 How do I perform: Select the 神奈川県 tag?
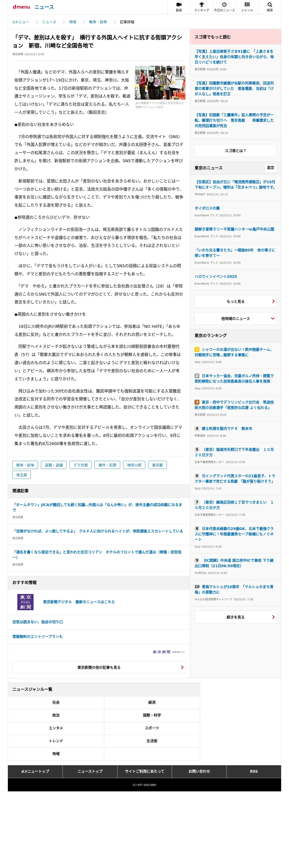tap(134, 465)
